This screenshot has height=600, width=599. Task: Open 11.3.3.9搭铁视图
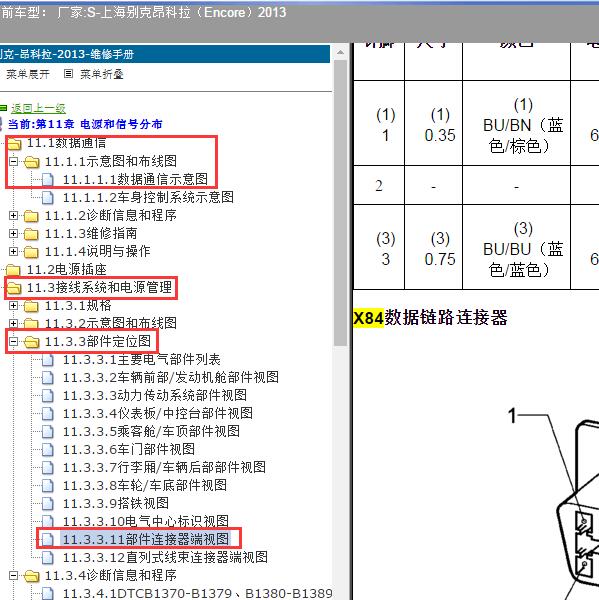[x=116, y=503]
